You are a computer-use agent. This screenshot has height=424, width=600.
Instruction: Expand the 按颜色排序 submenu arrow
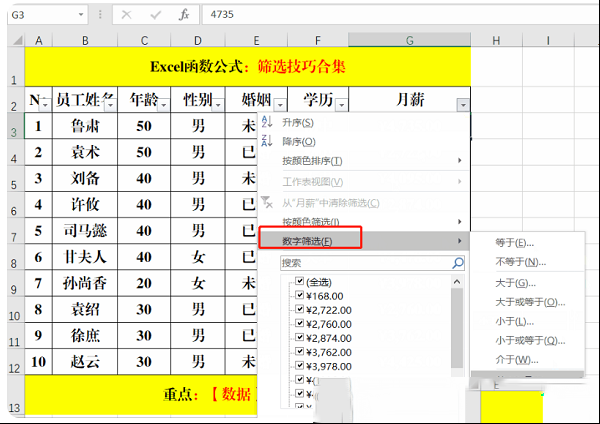460,160
